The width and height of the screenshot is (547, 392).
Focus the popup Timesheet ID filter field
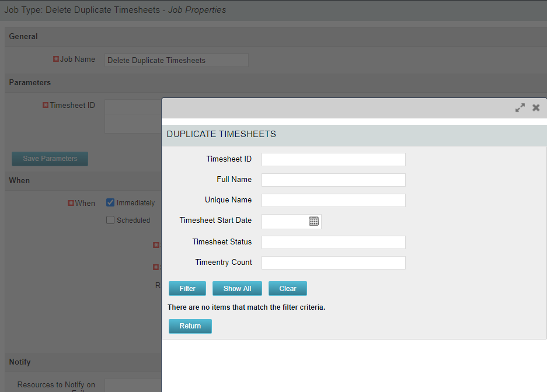[x=333, y=159]
